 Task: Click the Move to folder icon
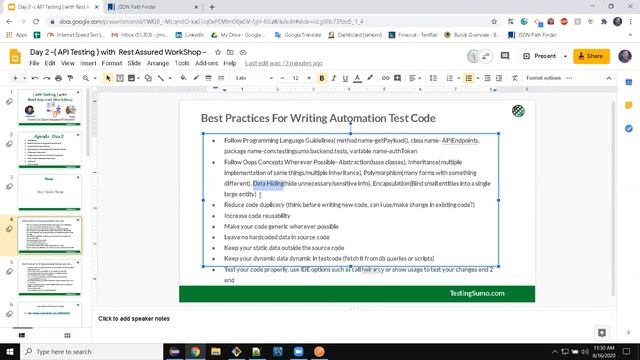(x=230, y=52)
